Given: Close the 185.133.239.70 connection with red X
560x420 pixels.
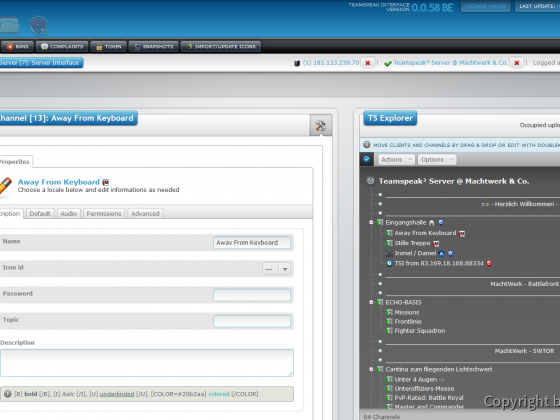Looking at the screenshot, I should pyautogui.click(x=368, y=63).
